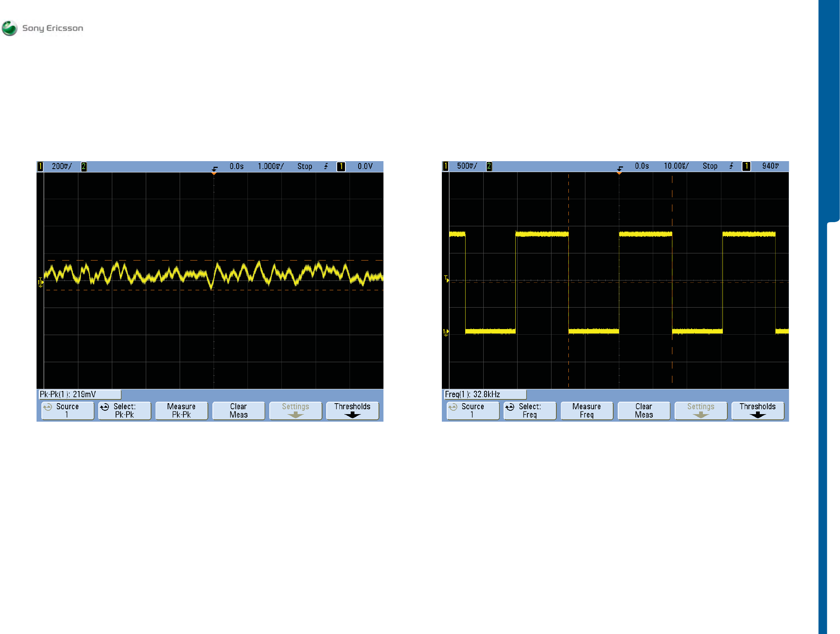Click channel 2 indicator on right scope
840x634 pixels.
[489, 166]
